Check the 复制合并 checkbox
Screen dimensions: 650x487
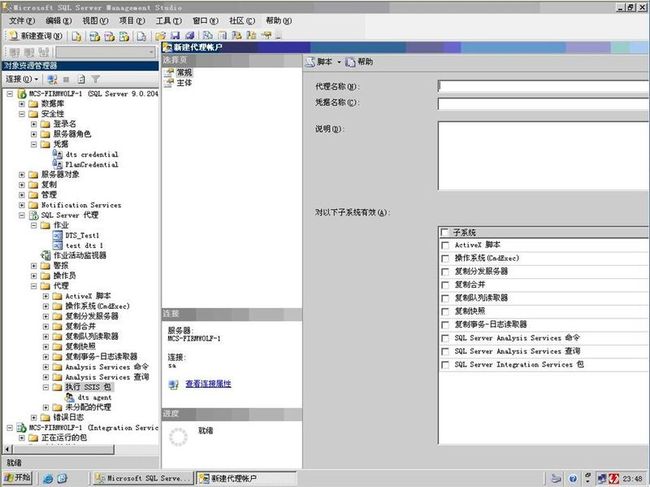(x=445, y=285)
